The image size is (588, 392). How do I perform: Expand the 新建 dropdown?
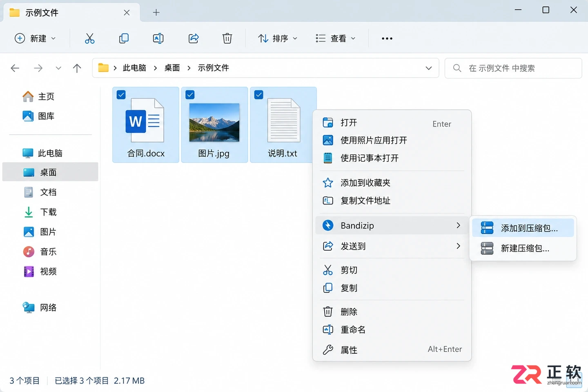click(35, 38)
